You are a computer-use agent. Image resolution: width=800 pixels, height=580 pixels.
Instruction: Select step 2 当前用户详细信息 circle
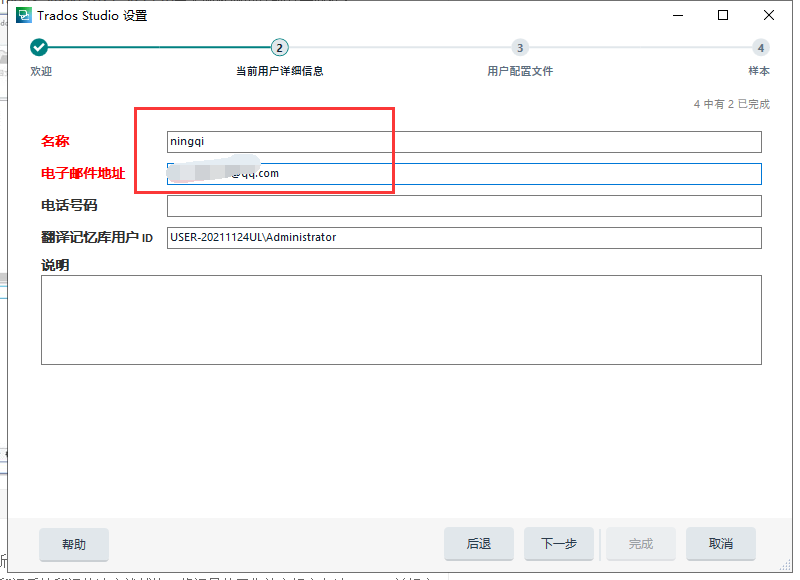(x=279, y=47)
